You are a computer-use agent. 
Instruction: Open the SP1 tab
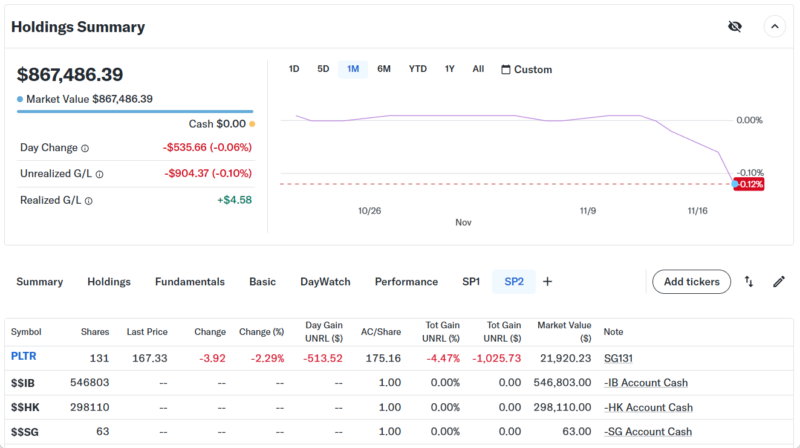click(x=471, y=282)
